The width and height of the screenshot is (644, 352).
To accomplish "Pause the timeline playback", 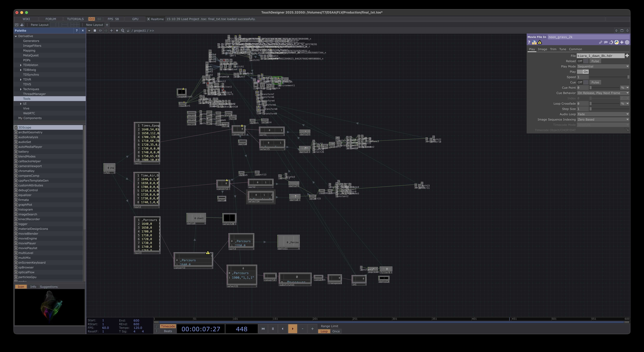I will coord(273,329).
